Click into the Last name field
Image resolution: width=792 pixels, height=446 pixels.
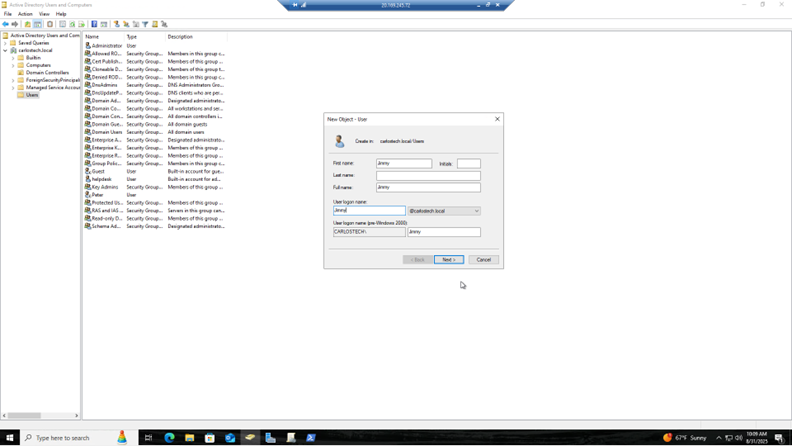pos(428,175)
